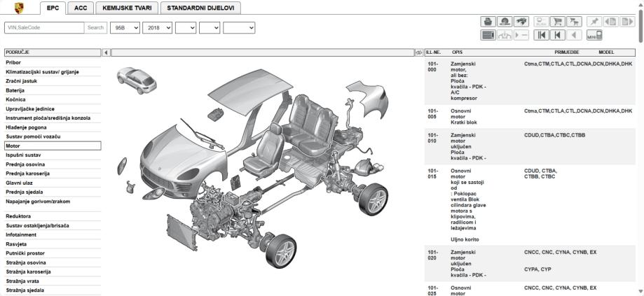This screenshot has width=644, height=296.
Task: Collapse the PODRUČJE panel with left arrow
Action: [107, 52]
